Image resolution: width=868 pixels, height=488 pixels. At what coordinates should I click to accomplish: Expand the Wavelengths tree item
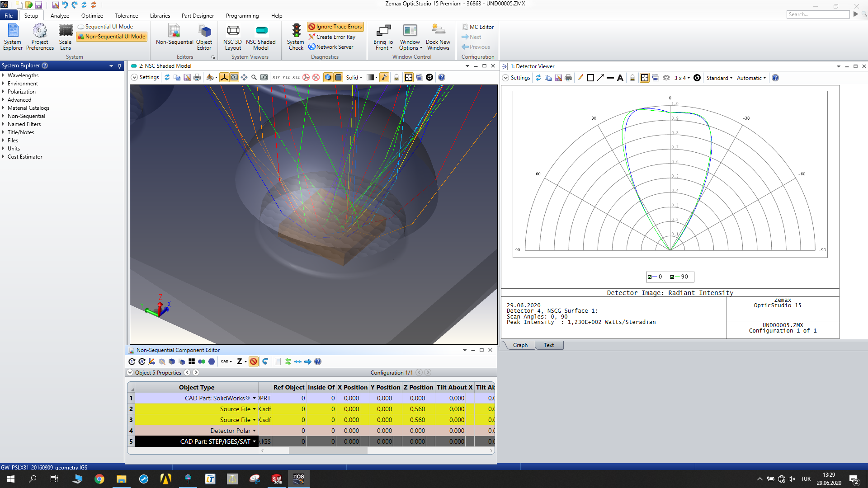click(x=3, y=75)
